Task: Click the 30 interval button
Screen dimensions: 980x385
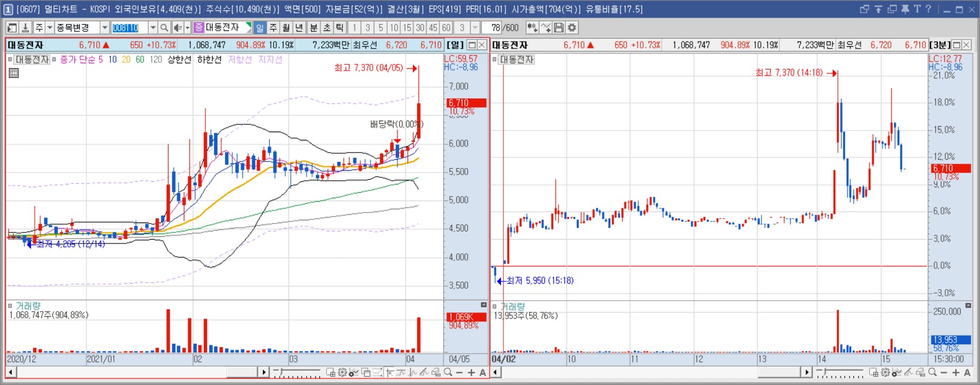Action: tap(420, 28)
